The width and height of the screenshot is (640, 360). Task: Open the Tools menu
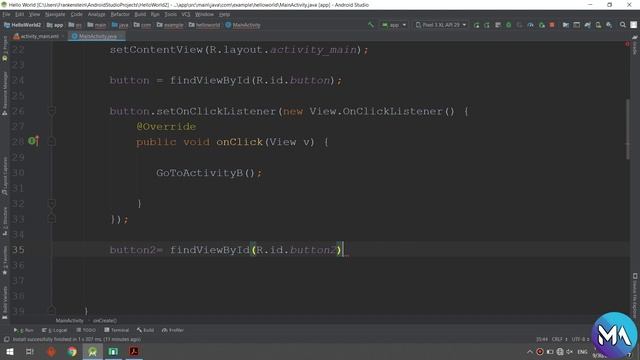point(171,14)
